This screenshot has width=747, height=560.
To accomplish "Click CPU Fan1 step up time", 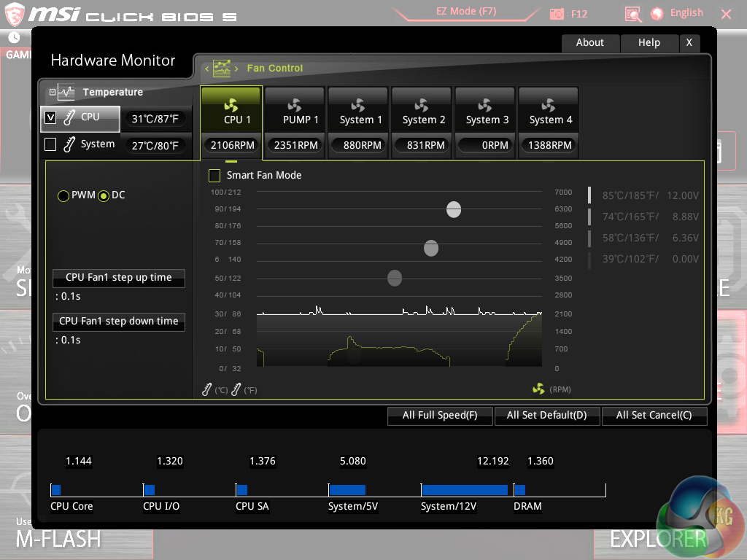I will click(x=119, y=278).
